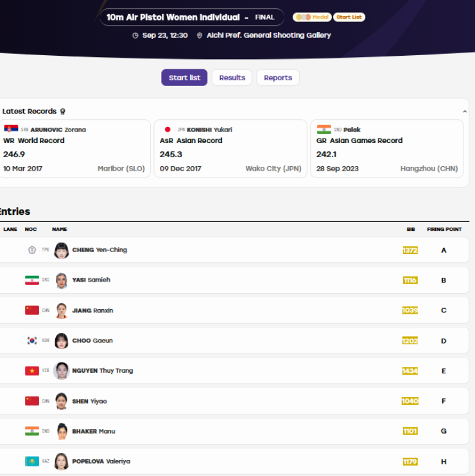Click firing point H in POPELOVA row
This screenshot has height=476, width=475.
(x=444, y=462)
